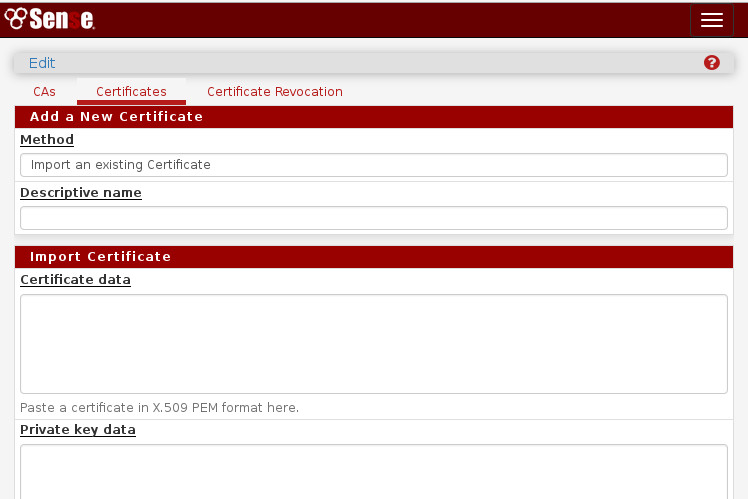Click empty area of the dark red navbar

(400, 20)
